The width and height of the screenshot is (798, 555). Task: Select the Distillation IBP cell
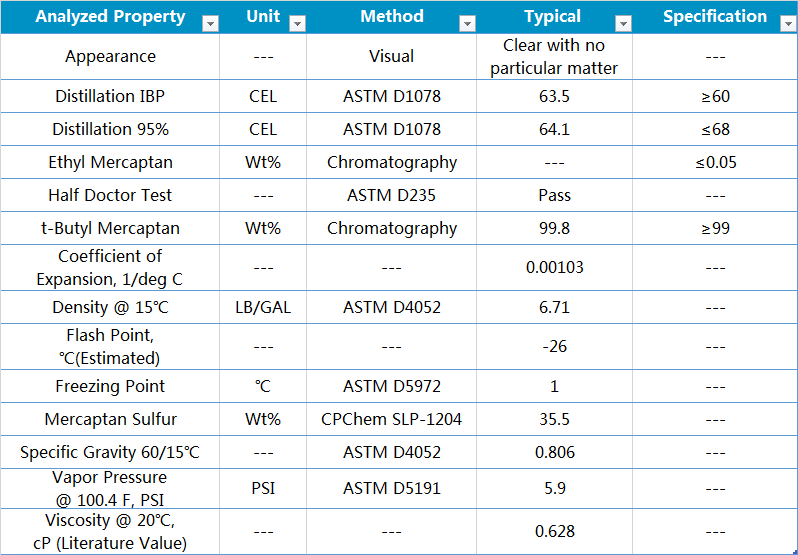pyautogui.click(x=110, y=96)
